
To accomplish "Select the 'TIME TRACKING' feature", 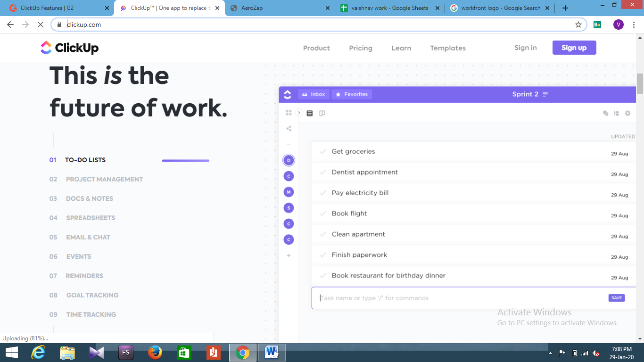I will pos(91,314).
